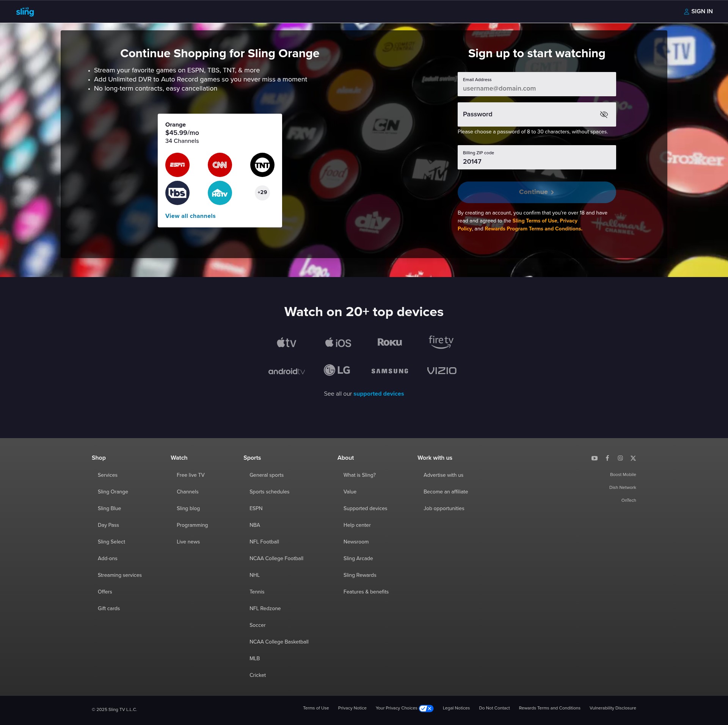
Task: Open the Dish Network footer link
Action: point(623,487)
